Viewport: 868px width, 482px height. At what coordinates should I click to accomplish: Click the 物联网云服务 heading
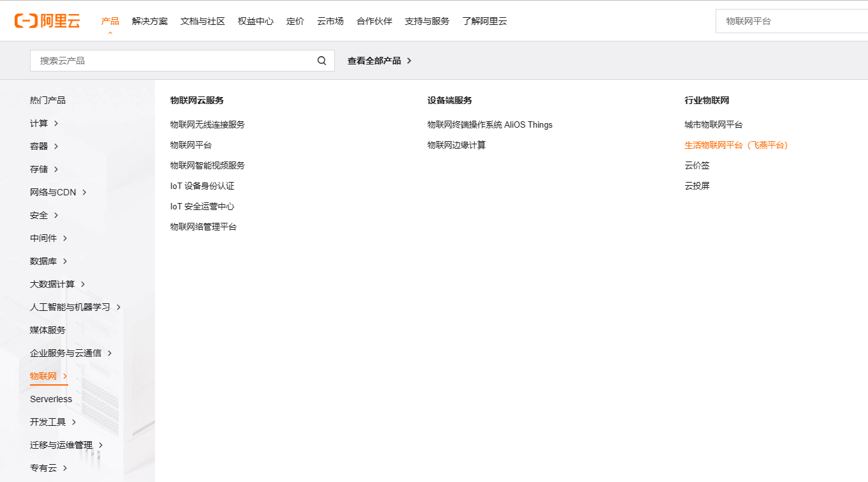point(197,100)
